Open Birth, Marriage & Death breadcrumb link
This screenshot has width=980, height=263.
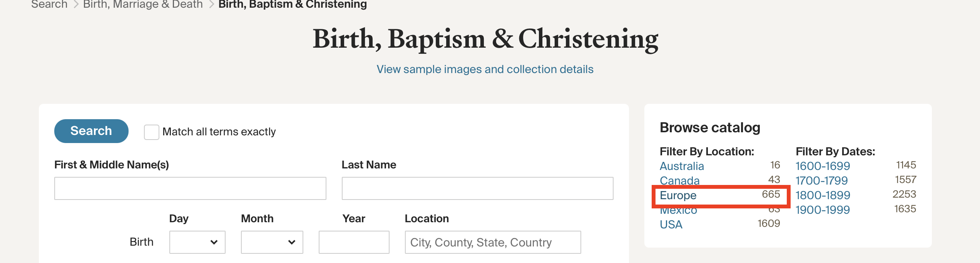coord(143,5)
